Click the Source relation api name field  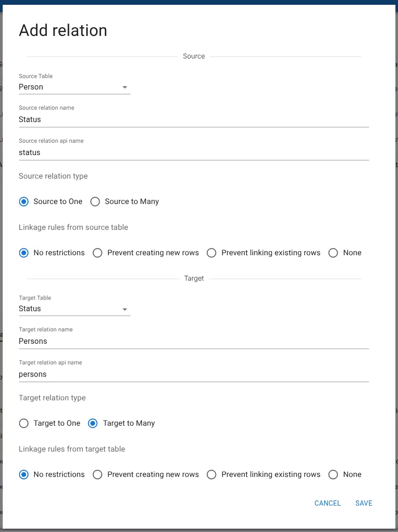[193, 153]
